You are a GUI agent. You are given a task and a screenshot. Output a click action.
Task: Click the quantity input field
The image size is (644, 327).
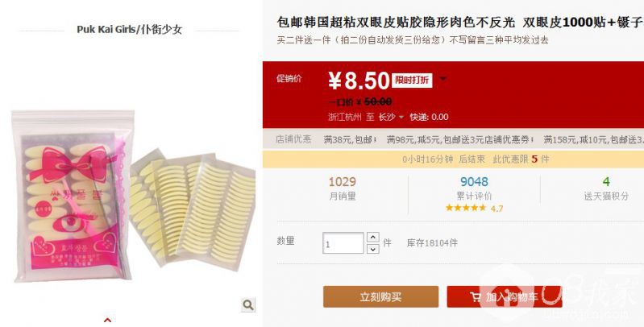coord(343,243)
